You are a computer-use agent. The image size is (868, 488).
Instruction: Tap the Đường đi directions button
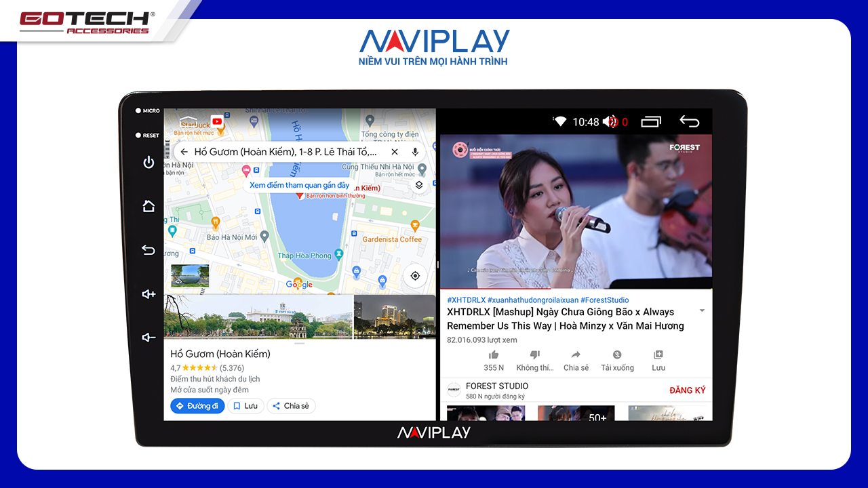point(197,406)
